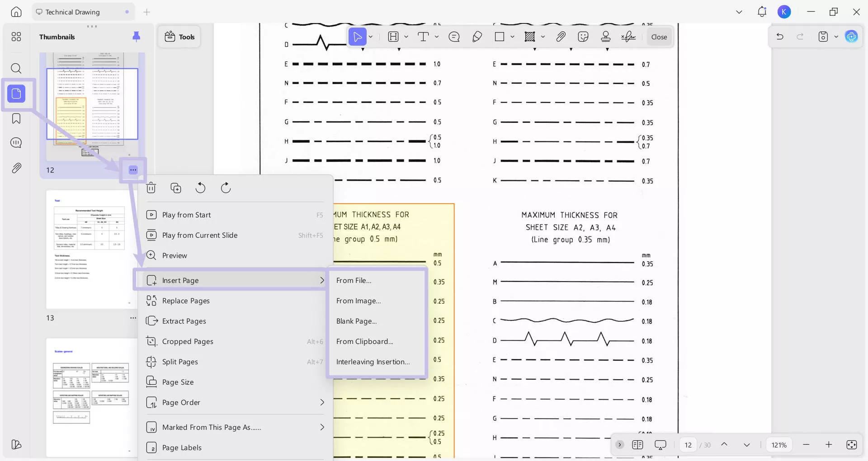Go to the Home screen icon
Screen dimensions: 868x461
[x=16, y=12]
